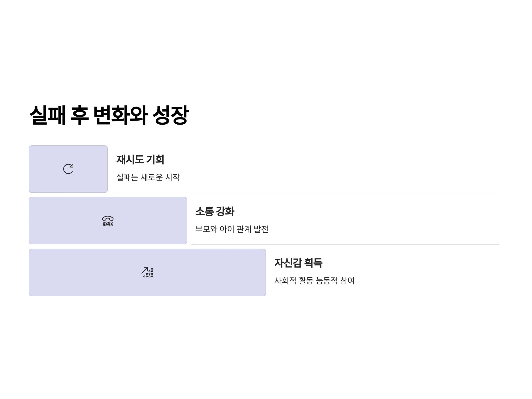The height and width of the screenshot is (399, 532).
Task: Click the word 변화와 in the title
Action: pos(121,115)
